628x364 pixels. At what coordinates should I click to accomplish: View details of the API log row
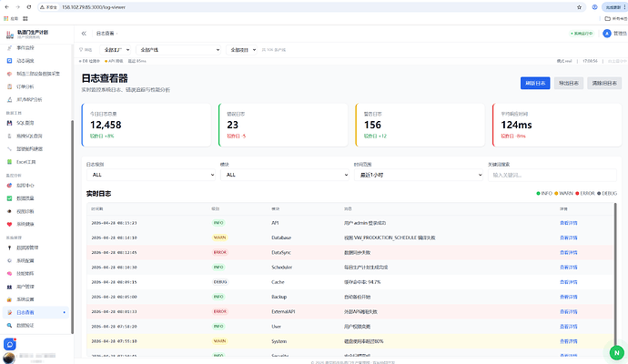coord(568,223)
